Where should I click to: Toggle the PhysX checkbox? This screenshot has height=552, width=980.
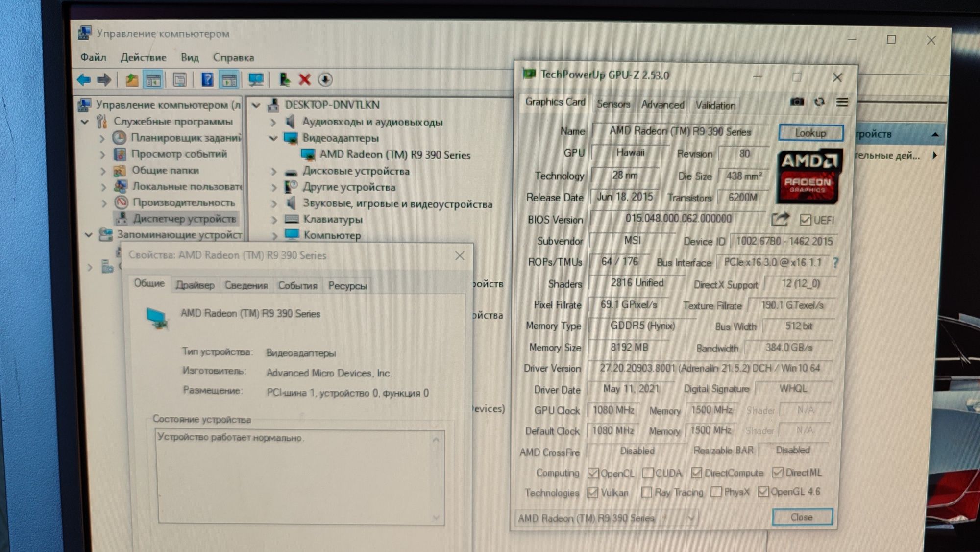pyautogui.click(x=716, y=491)
